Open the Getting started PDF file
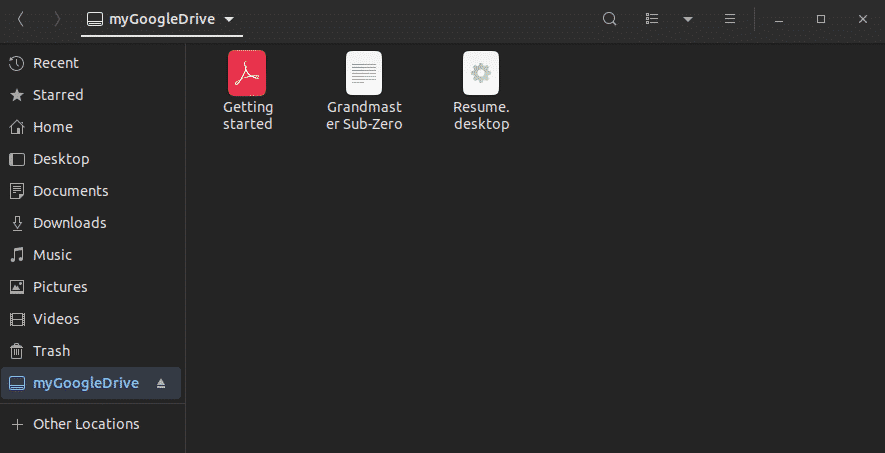The width and height of the screenshot is (885, 453). (247, 73)
